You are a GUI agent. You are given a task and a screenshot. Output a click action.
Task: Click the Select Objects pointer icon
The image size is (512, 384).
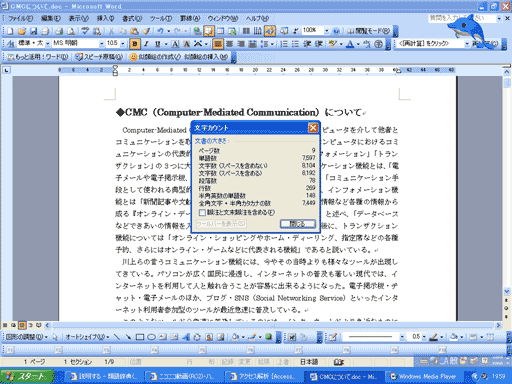[x=55, y=337]
